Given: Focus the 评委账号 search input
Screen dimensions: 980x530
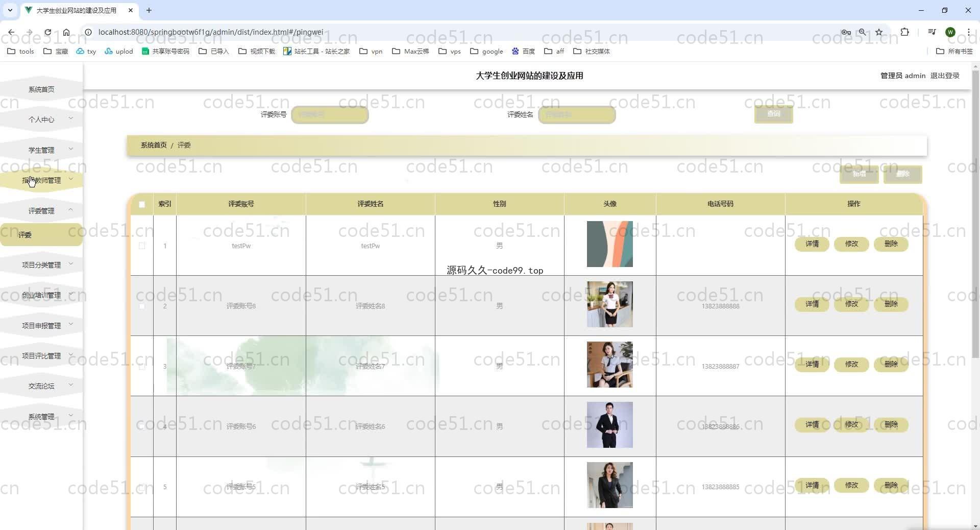Looking at the screenshot, I should [330, 114].
